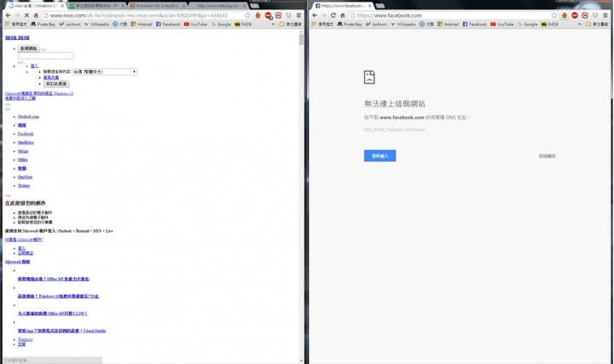Open the Pirate Bay bookmark in the MSN window
The image size is (614, 364).
[43, 24]
